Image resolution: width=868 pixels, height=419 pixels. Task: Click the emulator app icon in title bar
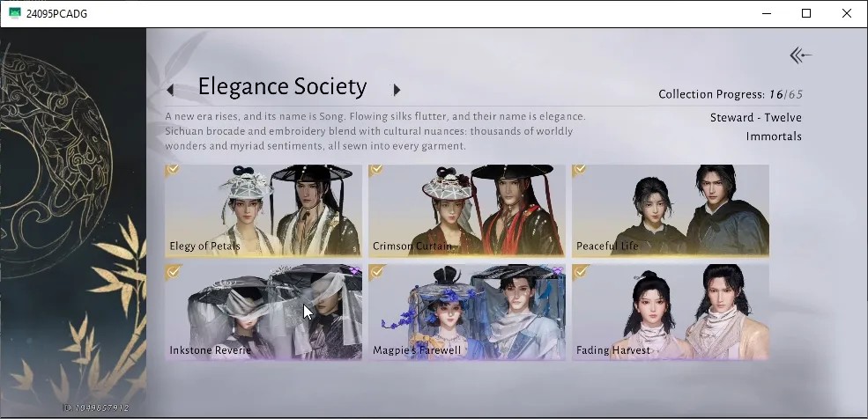point(15,13)
